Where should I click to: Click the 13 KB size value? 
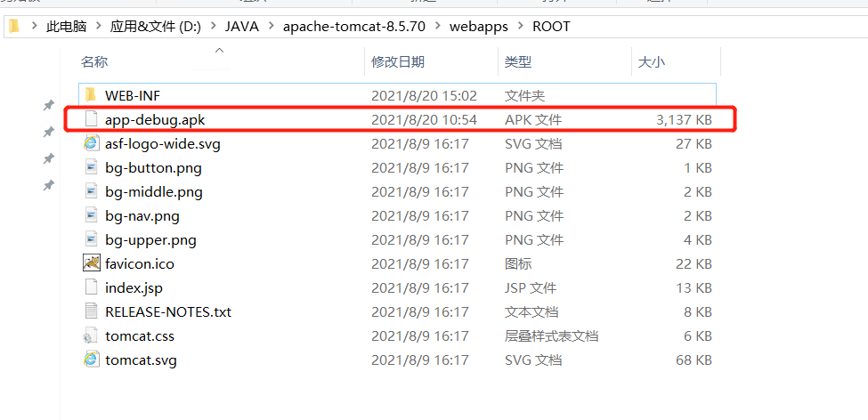(x=694, y=287)
